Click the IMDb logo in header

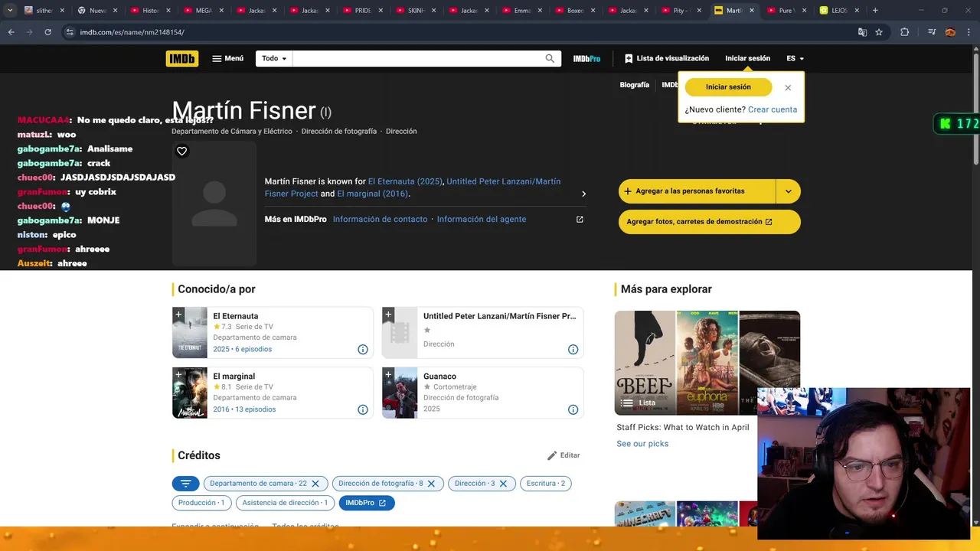(182, 59)
